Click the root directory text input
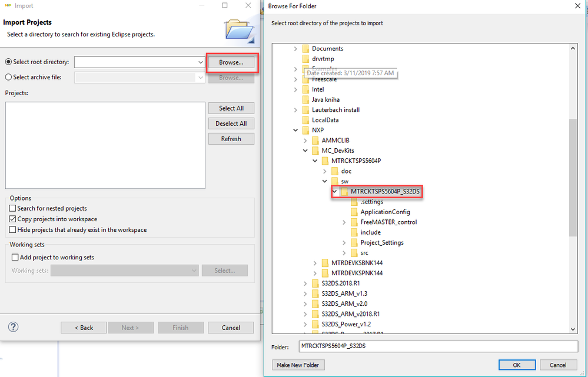Image resolution: width=588 pixels, height=377 pixels. [x=135, y=62]
